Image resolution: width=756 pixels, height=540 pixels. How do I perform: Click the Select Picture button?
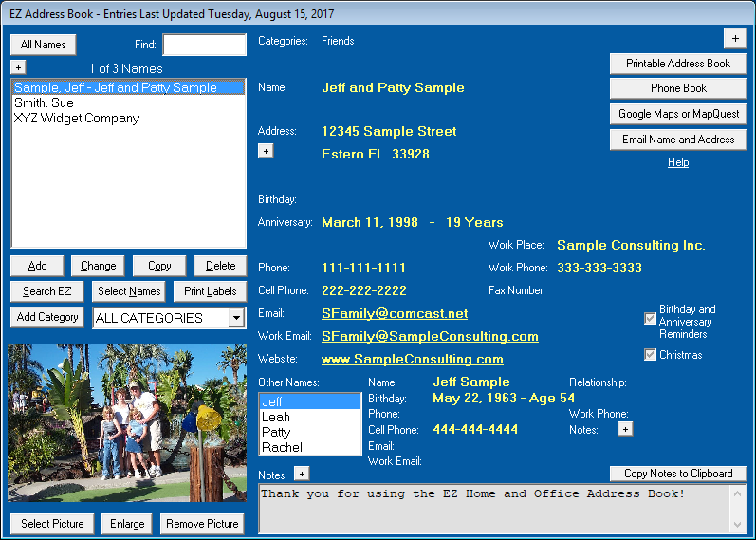coord(52,524)
